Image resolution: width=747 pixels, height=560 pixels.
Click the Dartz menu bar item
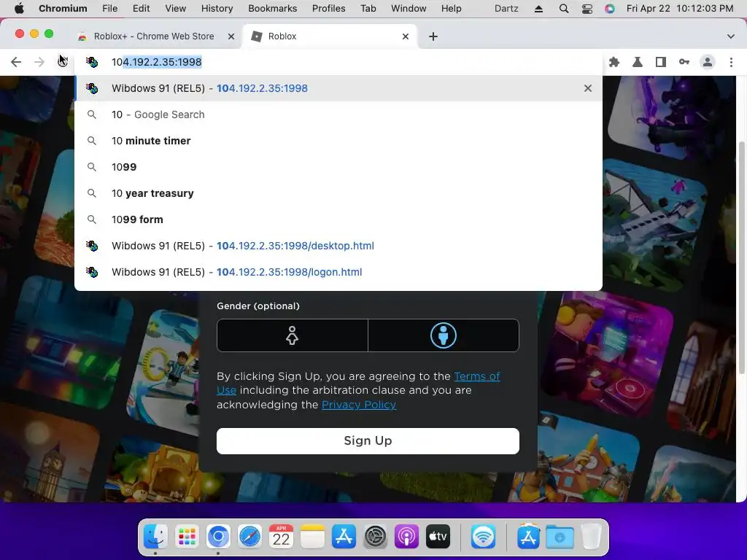pos(506,9)
